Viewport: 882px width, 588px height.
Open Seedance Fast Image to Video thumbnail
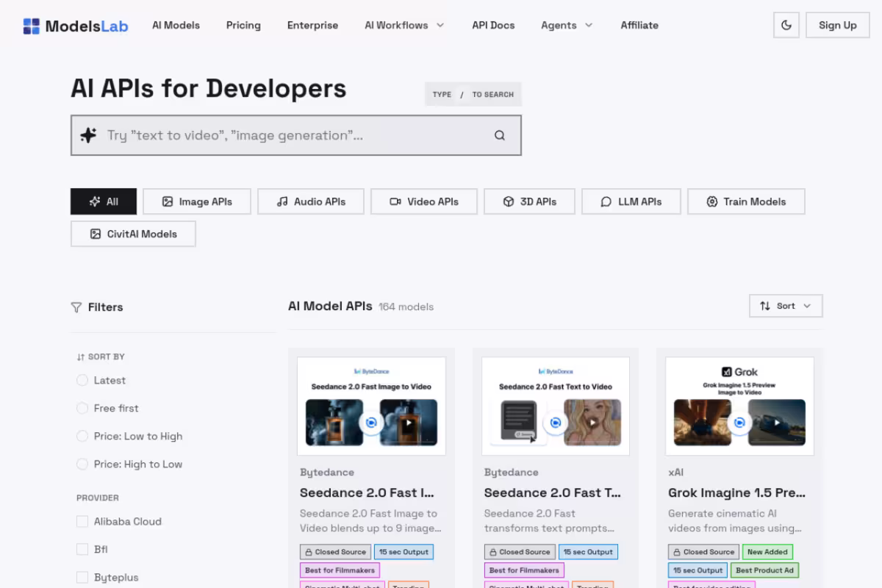371,406
